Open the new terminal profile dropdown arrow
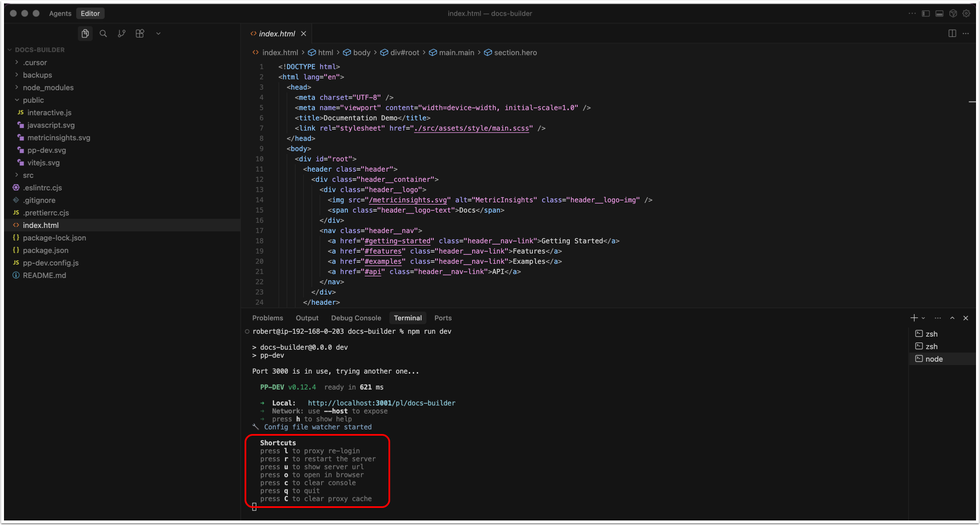 pos(923,318)
